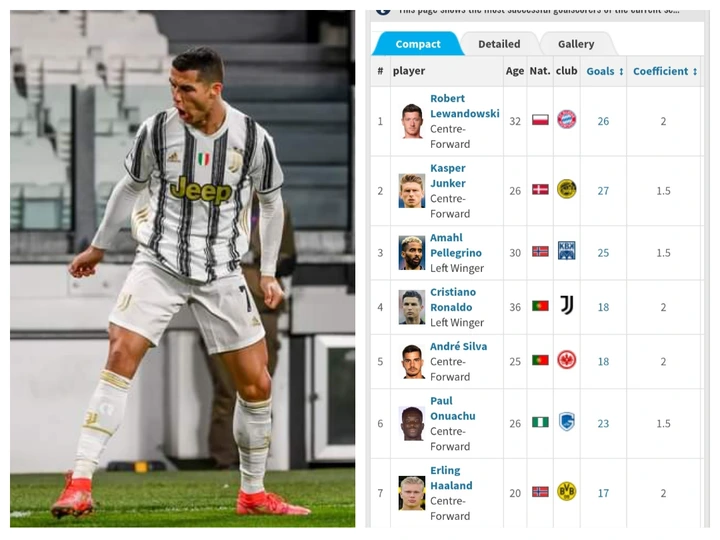Open Cristiano Ronaldo's player profile link
720x540 pixels.
coord(453,299)
